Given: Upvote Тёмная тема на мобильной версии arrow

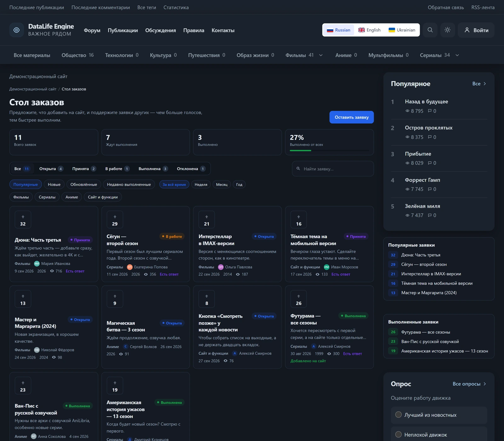Looking at the screenshot, I should pos(299,220).
